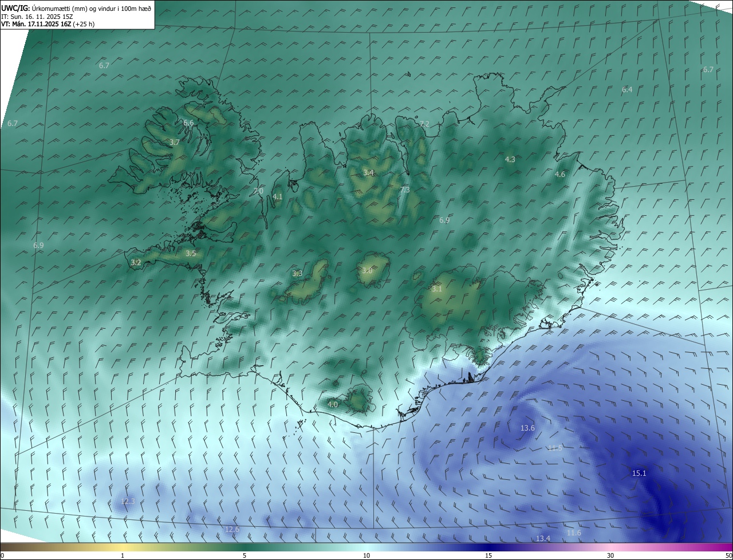Select the 7.3 value label
The height and width of the screenshot is (560, 733).
click(x=405, y=190)
